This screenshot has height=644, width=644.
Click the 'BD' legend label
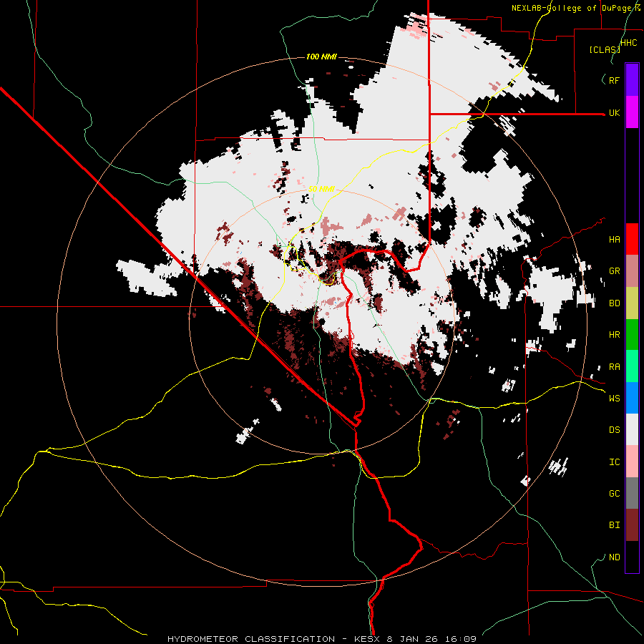[x=614, y=303]
